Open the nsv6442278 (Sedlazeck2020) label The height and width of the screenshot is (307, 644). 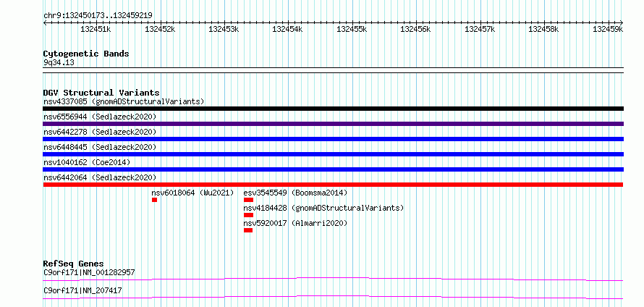tap(100, 132)
